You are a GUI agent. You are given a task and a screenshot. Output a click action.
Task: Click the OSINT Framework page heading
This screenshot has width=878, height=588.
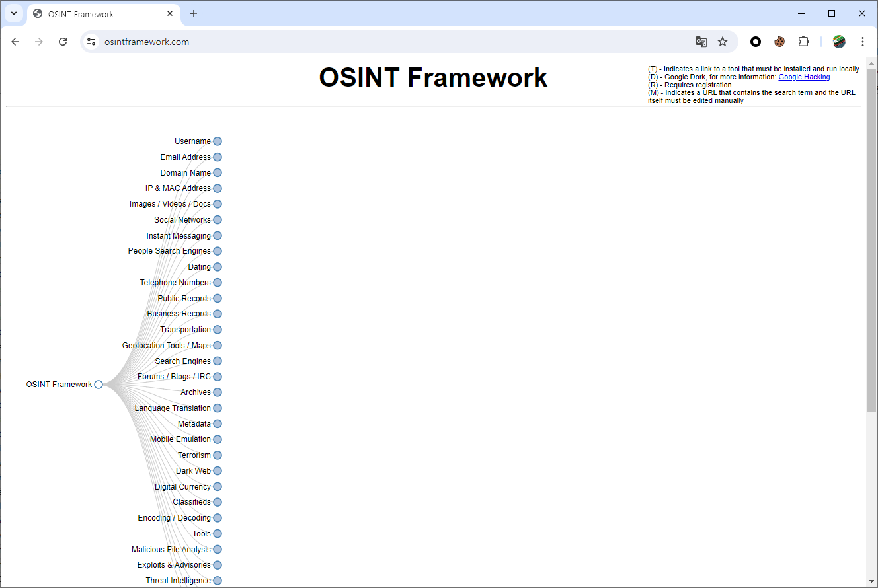point(433,77)
